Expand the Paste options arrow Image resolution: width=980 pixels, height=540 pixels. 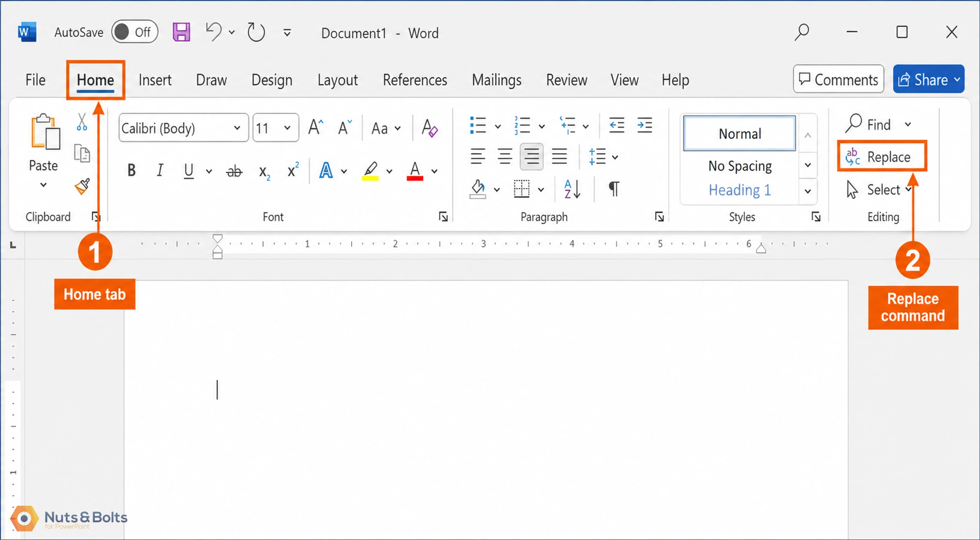click(43, 185)
